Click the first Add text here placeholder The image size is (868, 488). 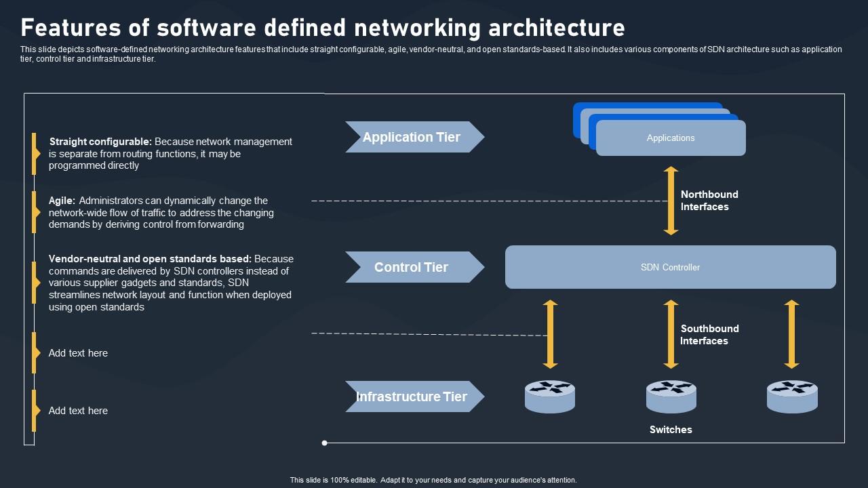(x=78, y=353)
